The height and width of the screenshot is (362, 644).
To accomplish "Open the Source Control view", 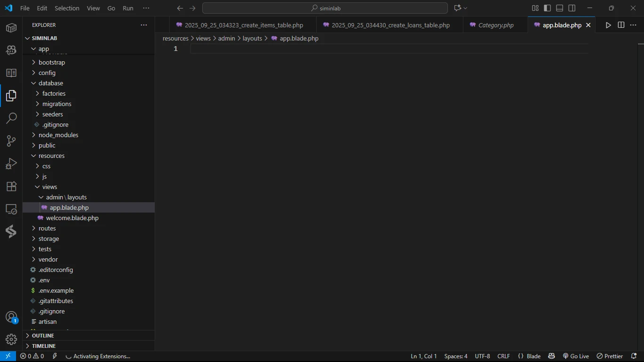I will (11, 141).
